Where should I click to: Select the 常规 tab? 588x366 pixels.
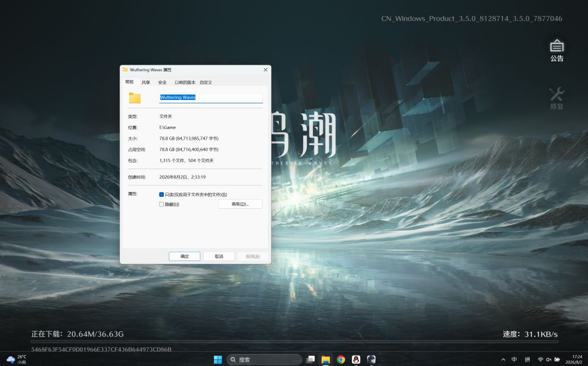click(x=130, y=82)
